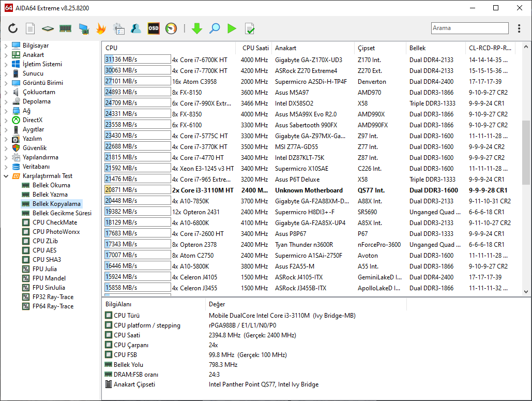Image resolution: width=532 pixels, height=401 pixels.
Task: Sort by Çipset column header
Action: click(x=381, y=48)
